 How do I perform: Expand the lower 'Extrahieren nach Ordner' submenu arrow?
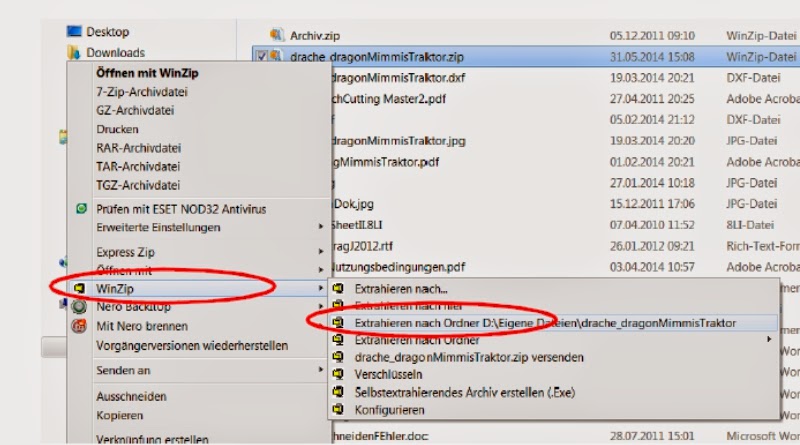coord(769,339)
